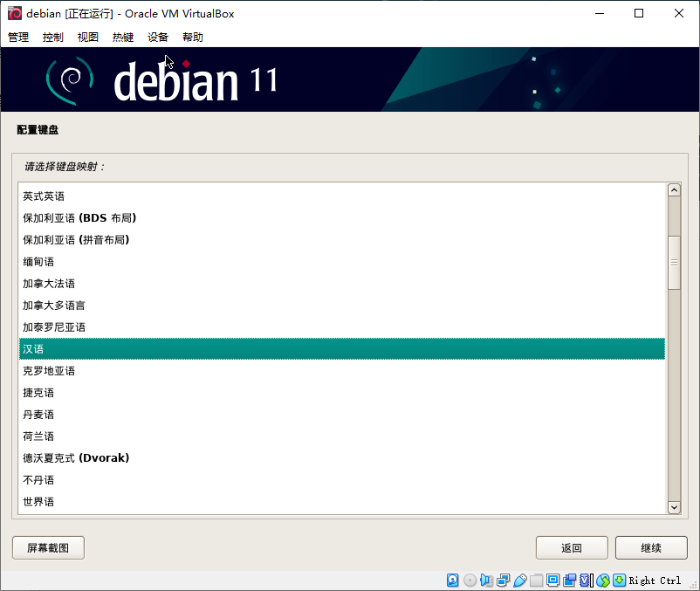Select 世界语 keyboard layout

[x=342, y=502]
